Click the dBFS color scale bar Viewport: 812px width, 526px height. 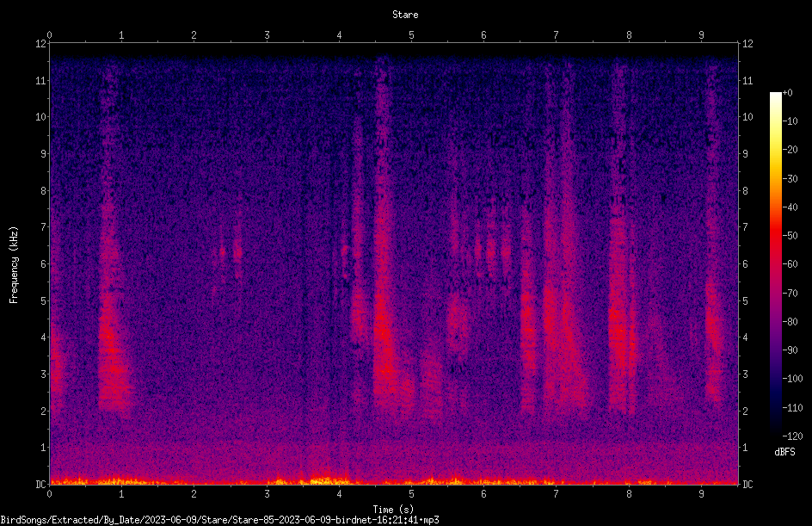[775, 263]
